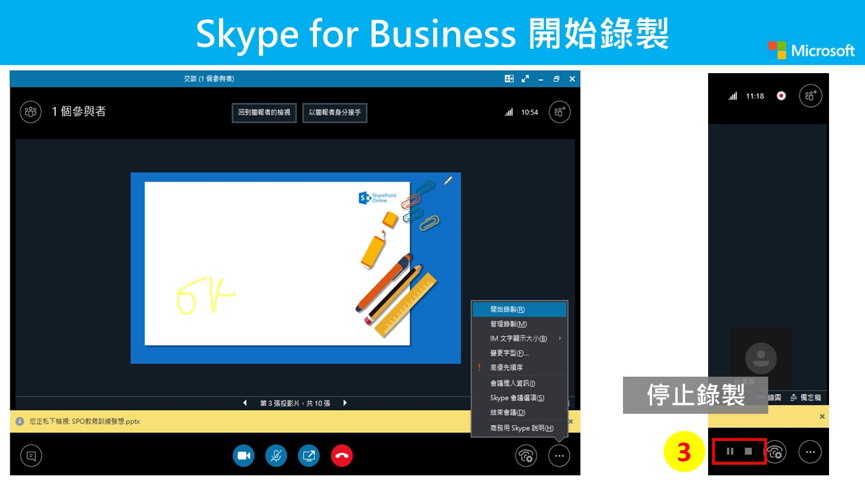Pause the recording in small window
Screen dimensions: 865x487
(730, 451)
